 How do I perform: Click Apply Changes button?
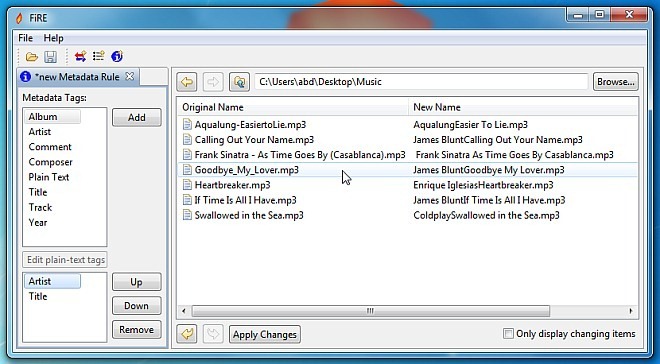pos(265,335)
